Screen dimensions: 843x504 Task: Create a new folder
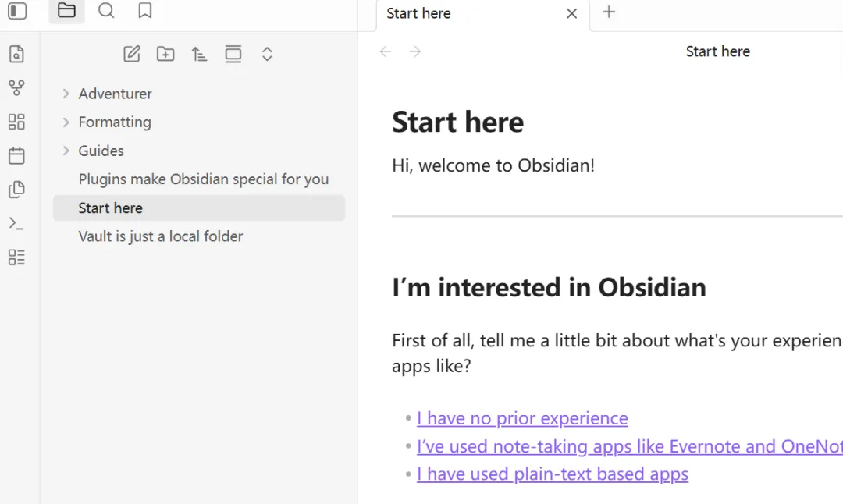[165, 54]
